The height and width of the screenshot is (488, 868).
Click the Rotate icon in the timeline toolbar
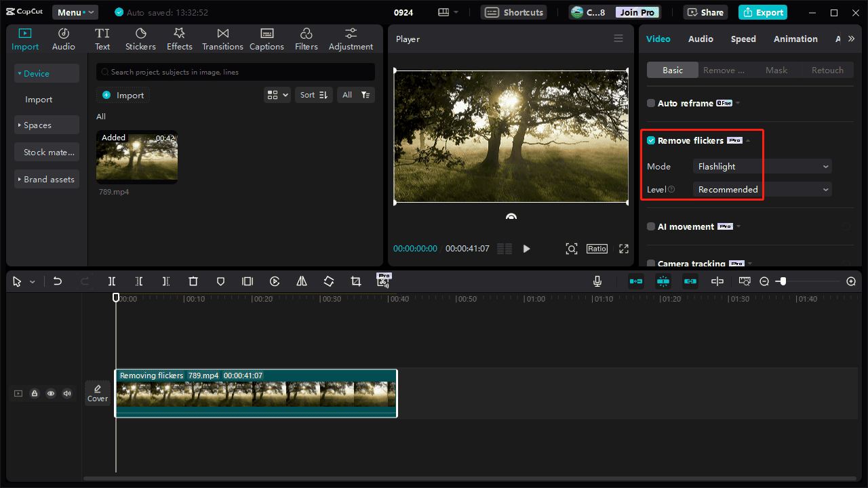coord(328,281)
